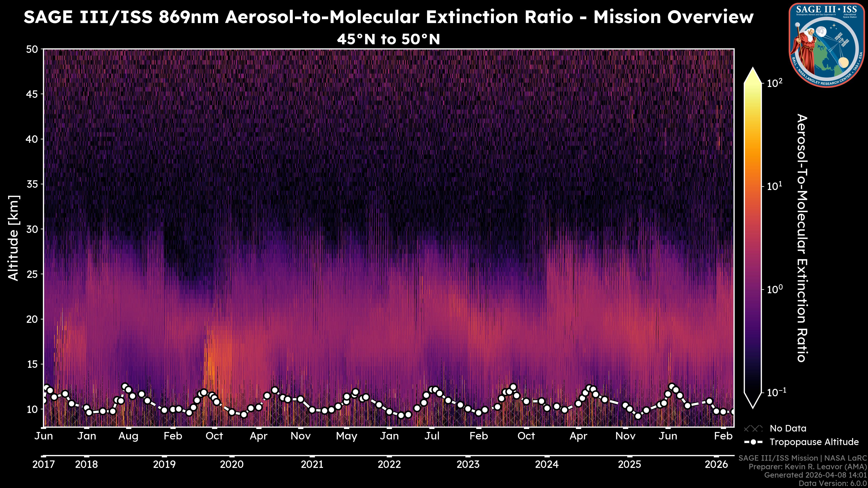This screenshot has height=488, width=868.
Task: Click the 10^0 colorbar tick label
Action: click(774, 289)
